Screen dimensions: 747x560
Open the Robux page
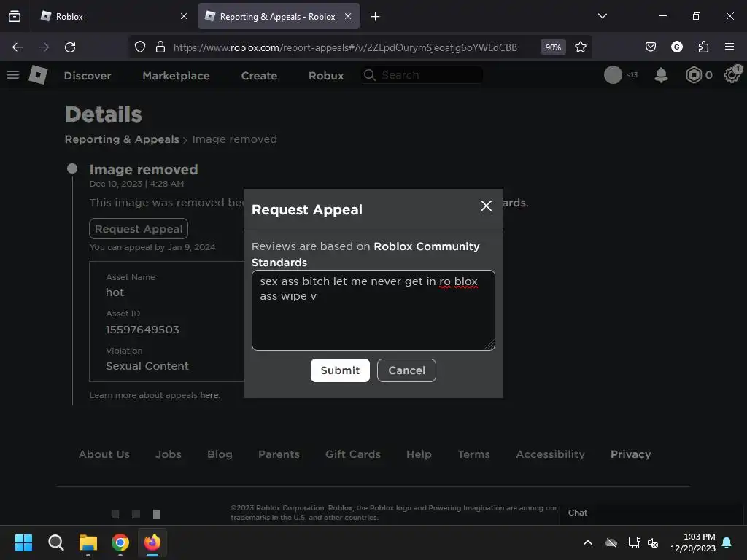click(x=326, y=76)
